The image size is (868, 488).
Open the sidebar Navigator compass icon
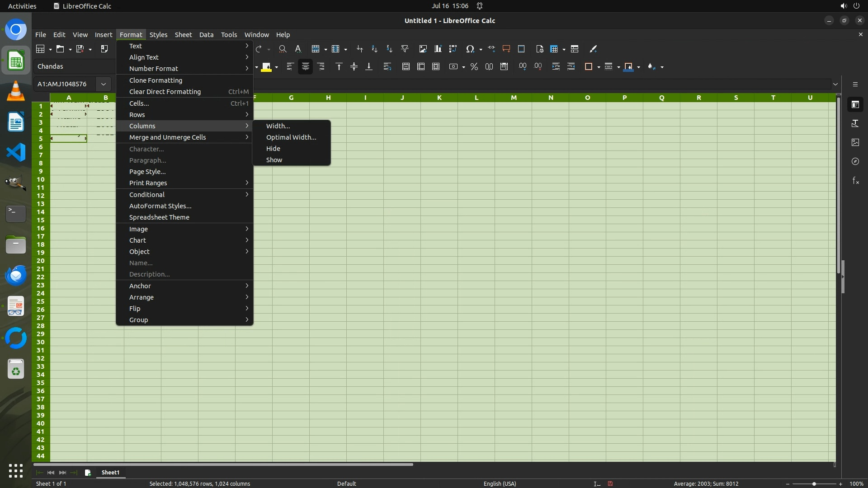855,161
